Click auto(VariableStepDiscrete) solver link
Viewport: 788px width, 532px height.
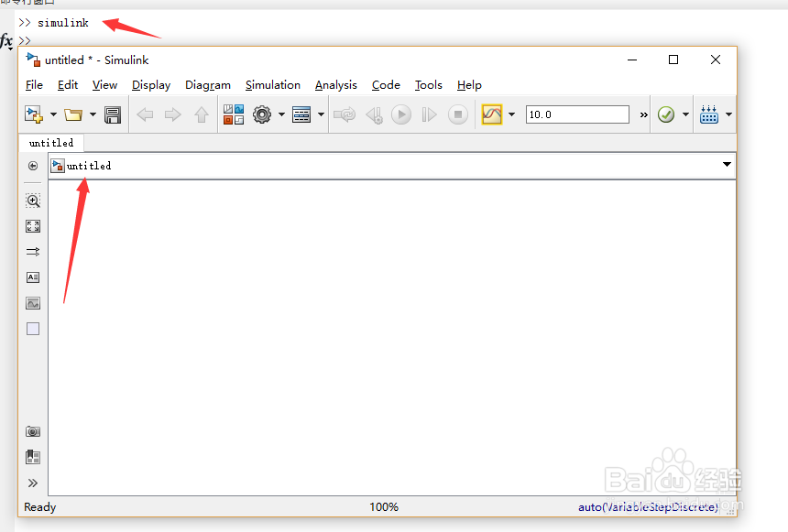coord(648,507)
